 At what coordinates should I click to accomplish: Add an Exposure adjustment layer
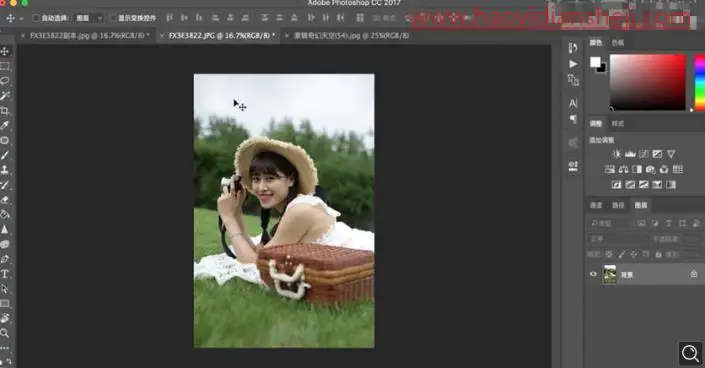pos(657,154)
